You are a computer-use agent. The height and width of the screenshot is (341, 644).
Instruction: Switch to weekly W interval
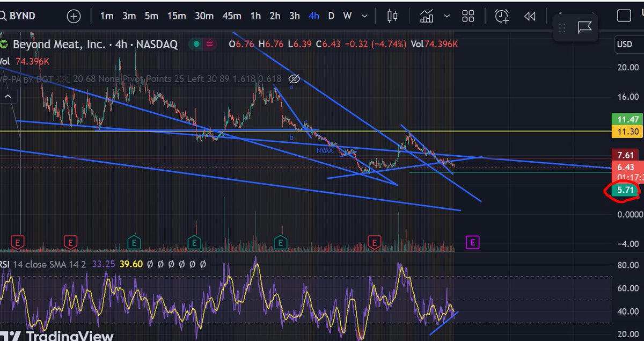click(x=346, y=16)
